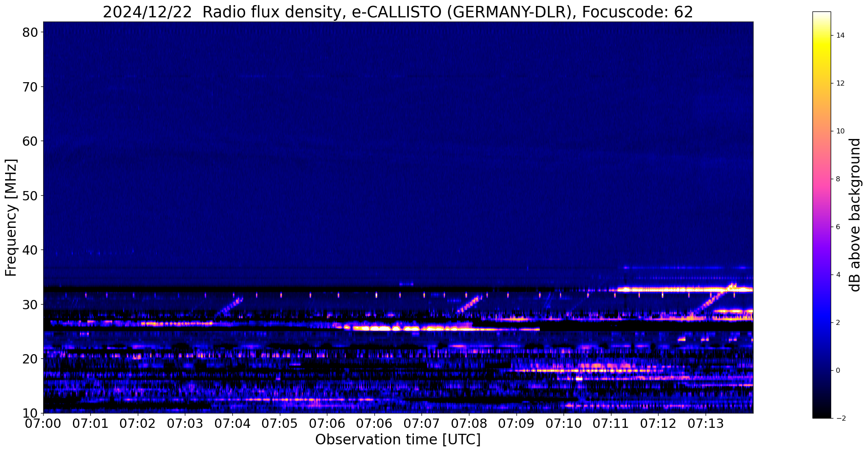
Task: Select the 50 MHz frequency tick label
Action: coord(30,196)
